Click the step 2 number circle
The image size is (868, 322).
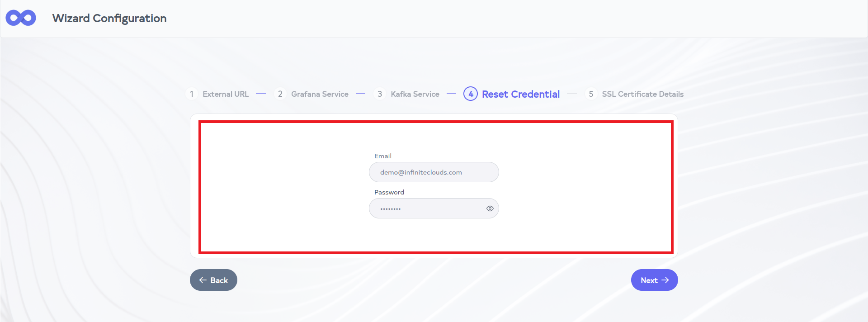[x=280, y=94]
